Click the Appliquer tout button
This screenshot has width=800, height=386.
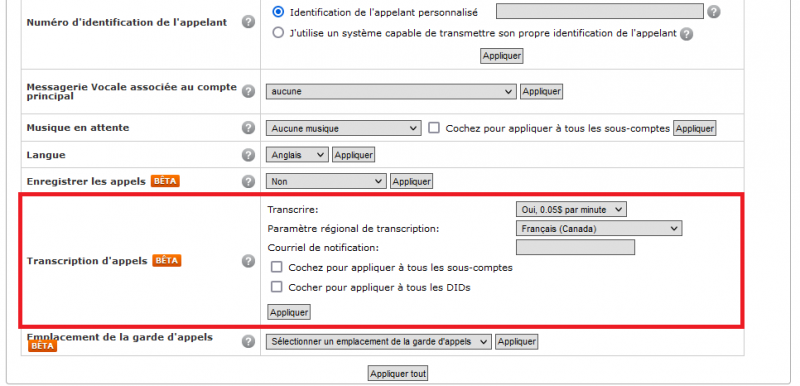[x=398, y=374]
